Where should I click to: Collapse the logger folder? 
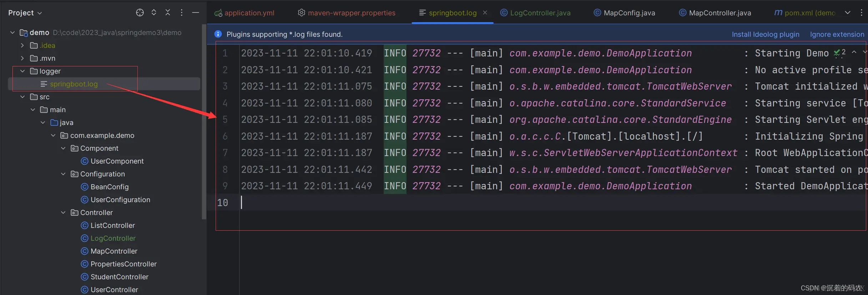point(22,71)
